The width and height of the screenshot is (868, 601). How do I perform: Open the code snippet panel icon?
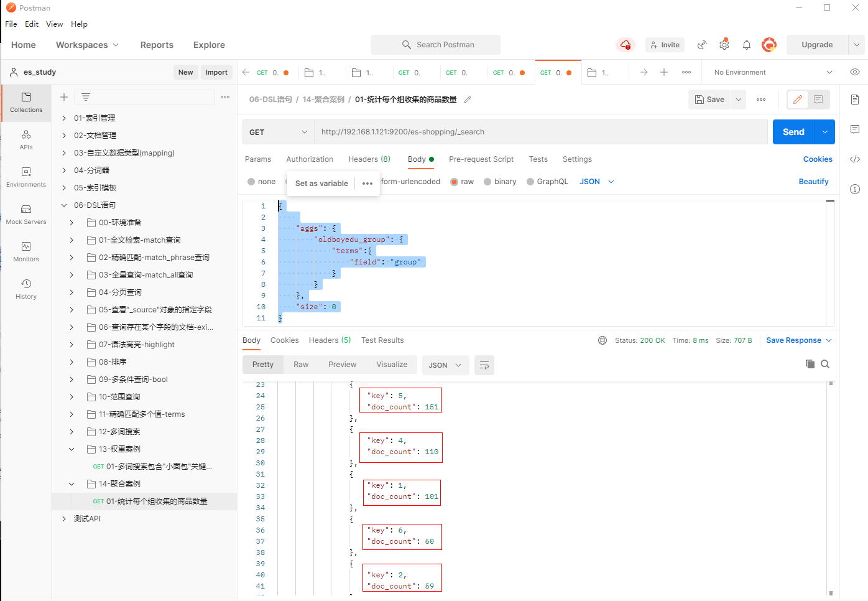tap(855, 159)
